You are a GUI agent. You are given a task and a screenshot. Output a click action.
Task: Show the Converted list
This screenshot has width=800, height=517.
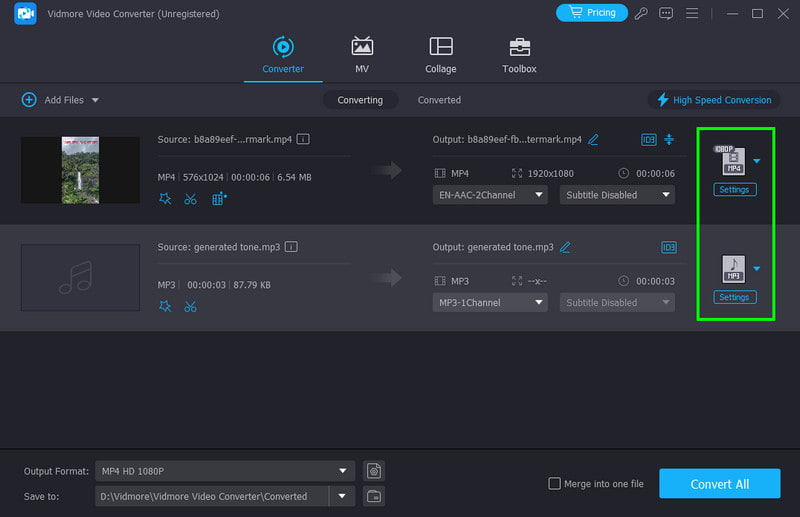[x=439, y=100]
